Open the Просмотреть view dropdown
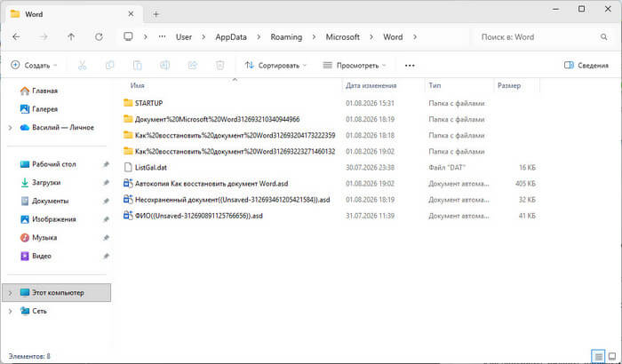Viewport: 622px width, 364px height. click(355, 66)
